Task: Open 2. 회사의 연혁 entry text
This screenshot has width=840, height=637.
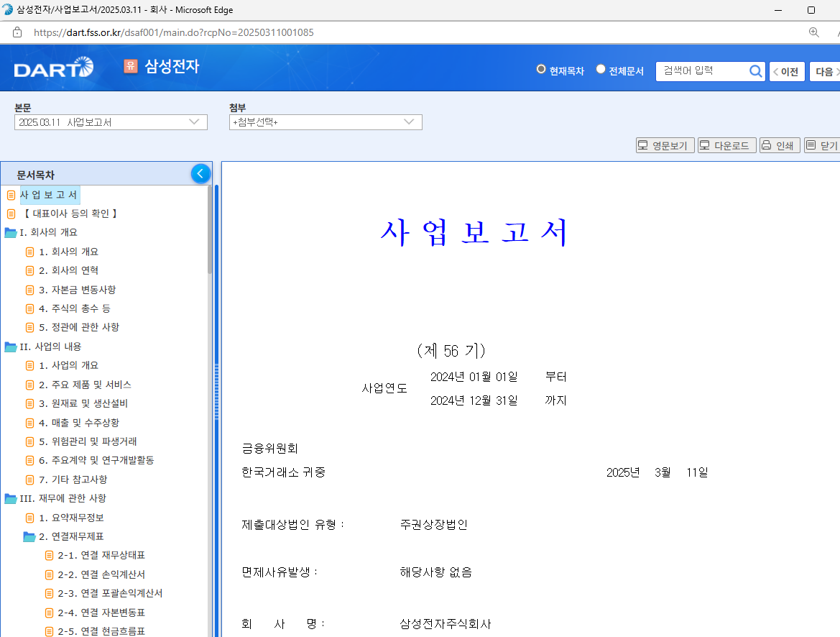Action: click(68, 270)
